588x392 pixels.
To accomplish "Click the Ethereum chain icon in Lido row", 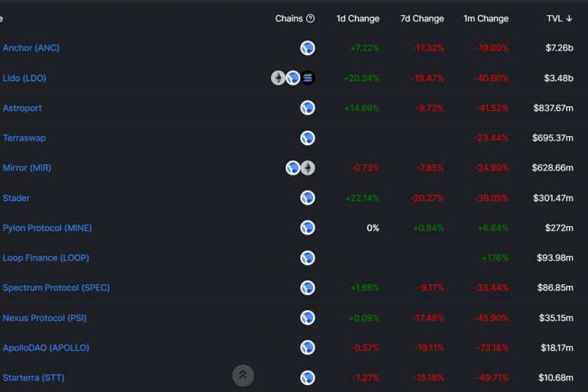I will point(278,78).
